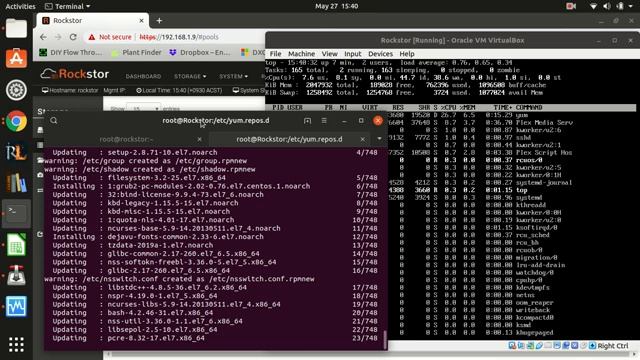Image resolution: width=640 pixels, height=360 pixels.
Task: Close the Rockstor browser tab
Action: pyautogui.click(x=141, y=20)
